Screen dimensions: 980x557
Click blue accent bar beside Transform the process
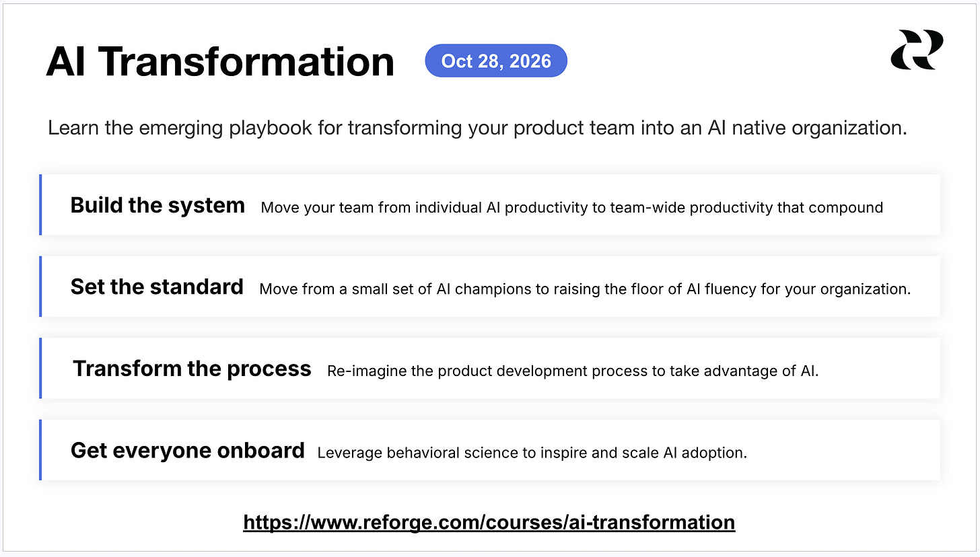[x=40, y=368]
